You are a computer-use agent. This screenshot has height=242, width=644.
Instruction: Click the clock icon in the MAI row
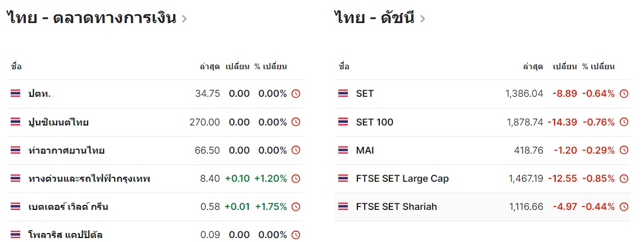point(624,150)
